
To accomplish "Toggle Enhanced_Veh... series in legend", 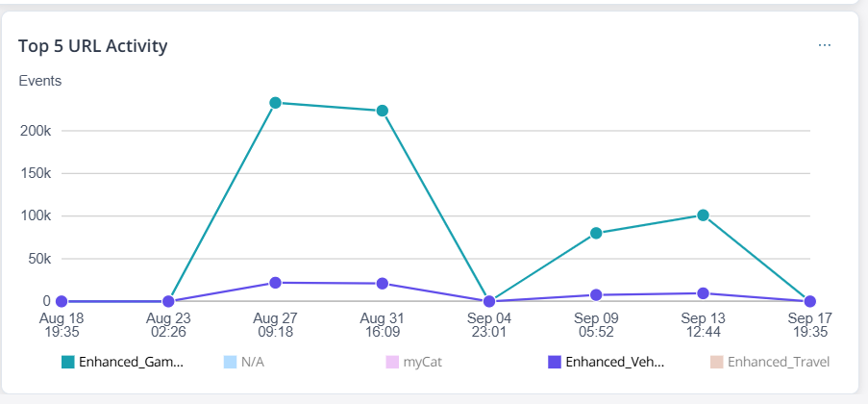I will point(614,363).
